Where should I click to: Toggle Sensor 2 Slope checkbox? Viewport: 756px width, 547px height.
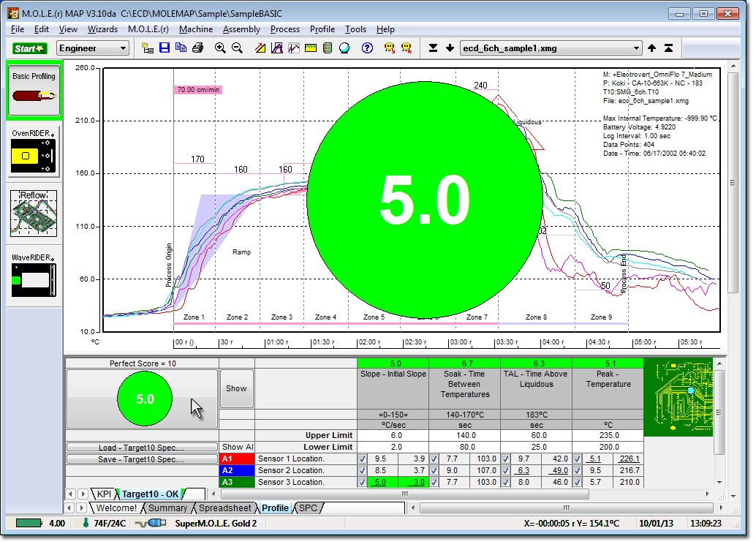(362, 471)
